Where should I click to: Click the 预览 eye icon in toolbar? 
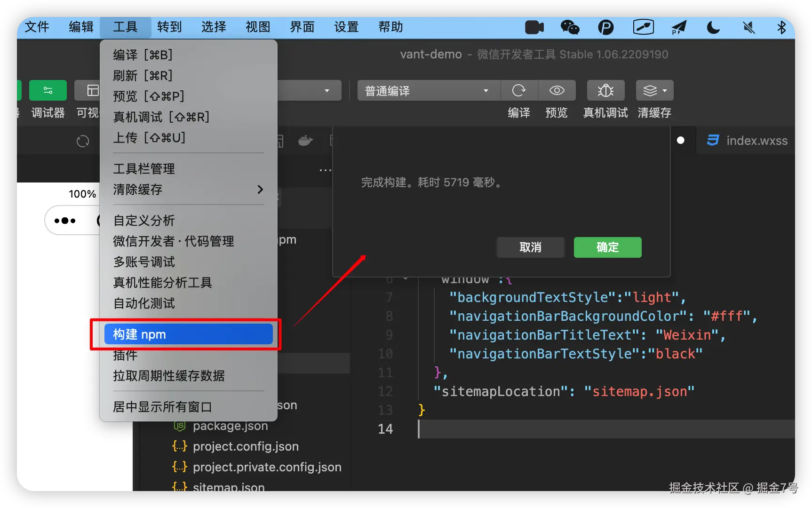557,91
